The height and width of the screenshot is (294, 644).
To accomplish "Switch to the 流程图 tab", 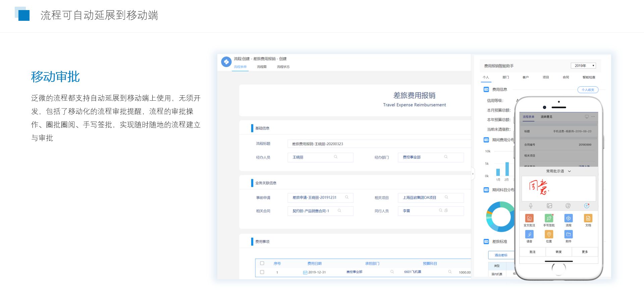I will [262, 67].
